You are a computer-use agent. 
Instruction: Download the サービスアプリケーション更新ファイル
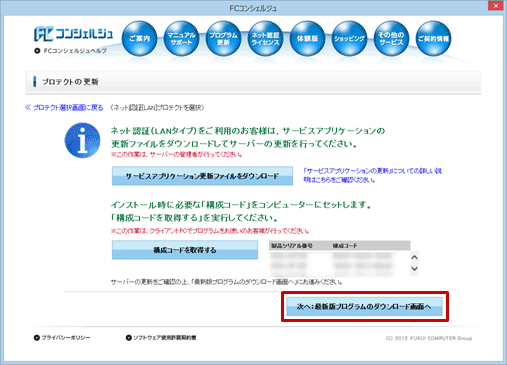pyautogui.click(x=202, y=176)
